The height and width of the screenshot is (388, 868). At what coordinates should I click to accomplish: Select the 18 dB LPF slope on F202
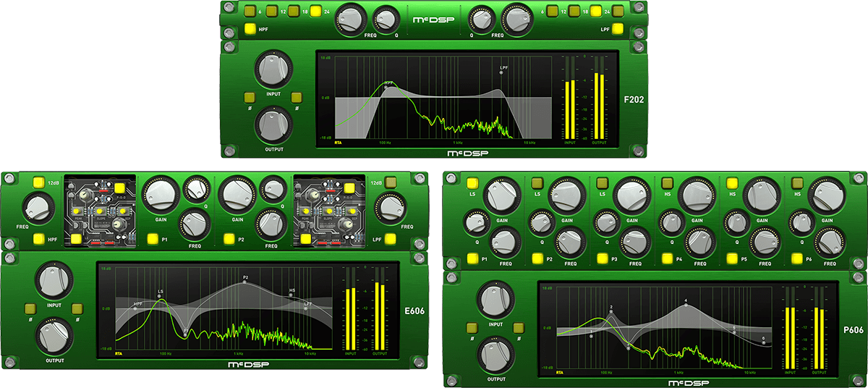[x=596, y=11]
